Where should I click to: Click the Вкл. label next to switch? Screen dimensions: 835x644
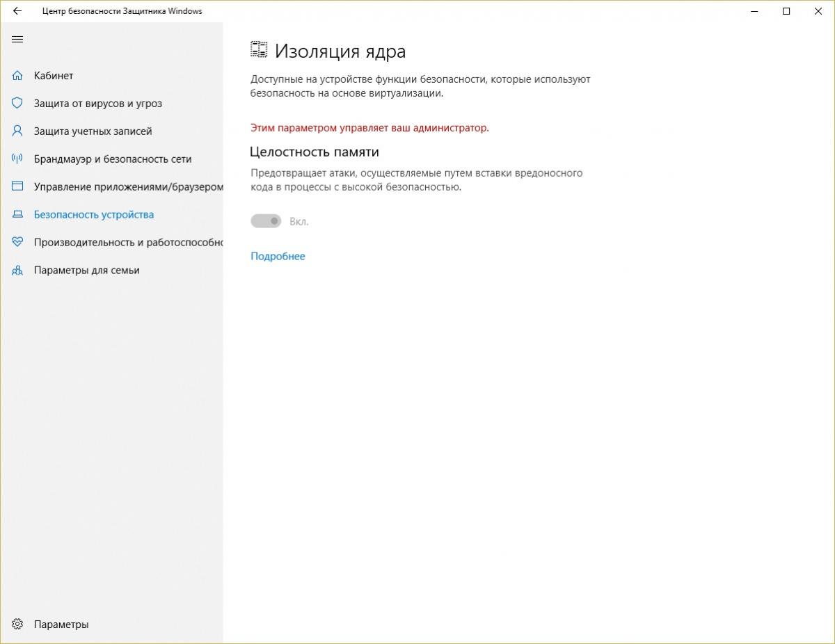299,221
